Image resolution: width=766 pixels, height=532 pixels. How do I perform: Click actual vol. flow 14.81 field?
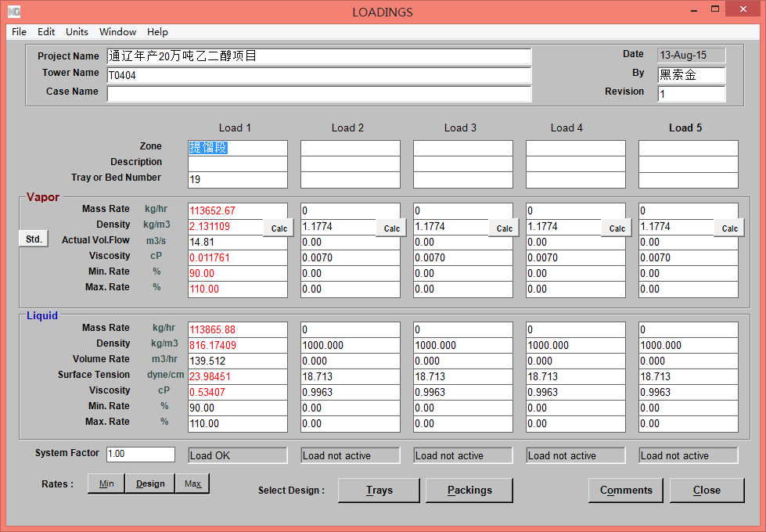238,243
